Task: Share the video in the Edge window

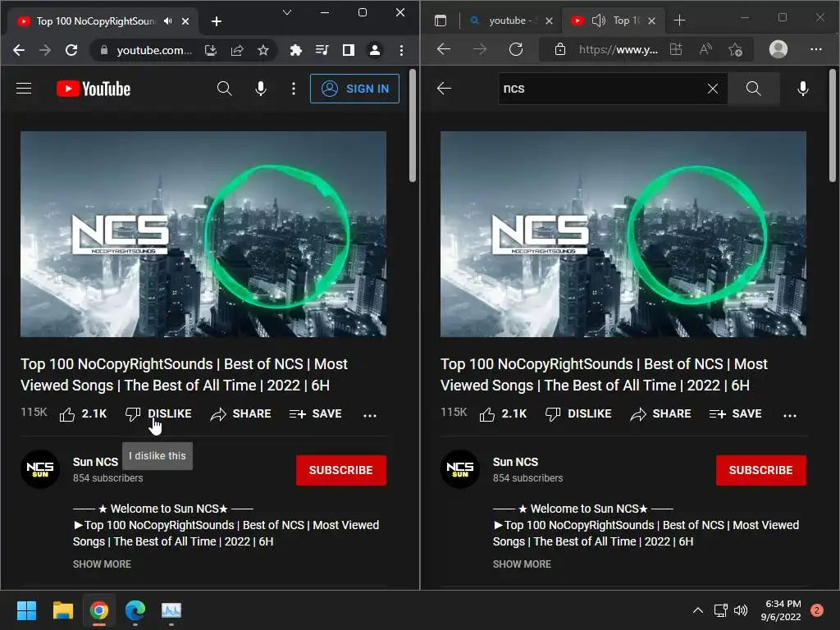Action: 660,414
